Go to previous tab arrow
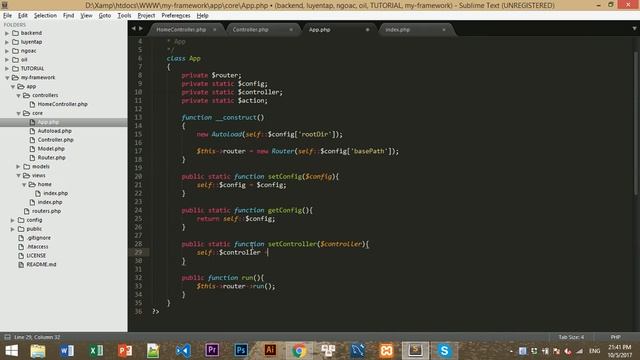This screenshot has height=360, width=640. coord(133,29)
